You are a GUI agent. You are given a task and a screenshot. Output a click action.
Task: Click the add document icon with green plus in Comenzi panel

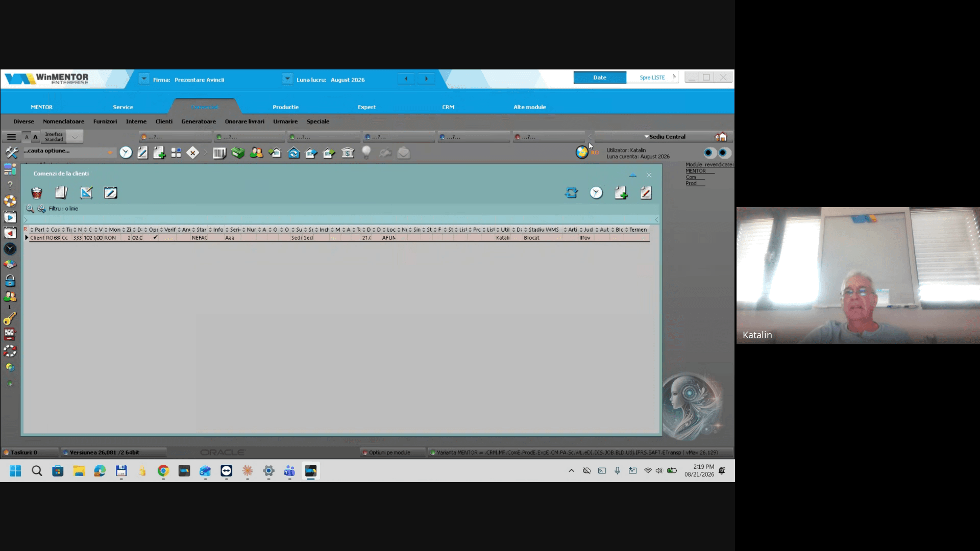tap(621, 193)
